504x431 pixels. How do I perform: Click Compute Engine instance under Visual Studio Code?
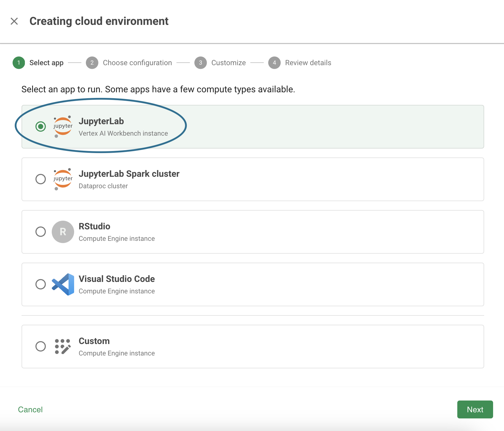[x=117, y=291]
